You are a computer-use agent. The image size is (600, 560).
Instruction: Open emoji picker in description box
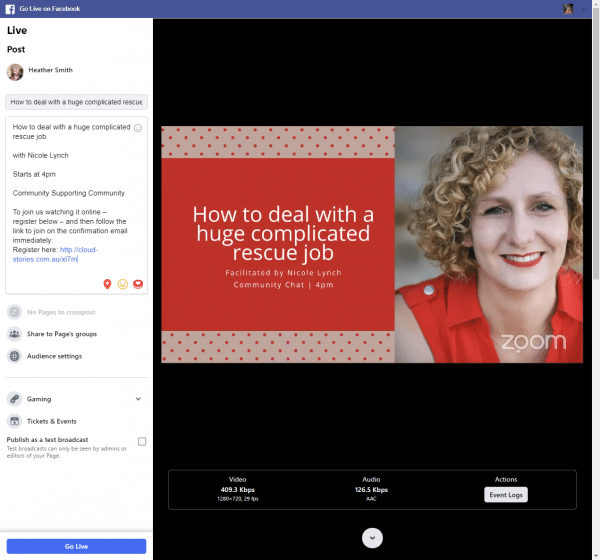138,128
